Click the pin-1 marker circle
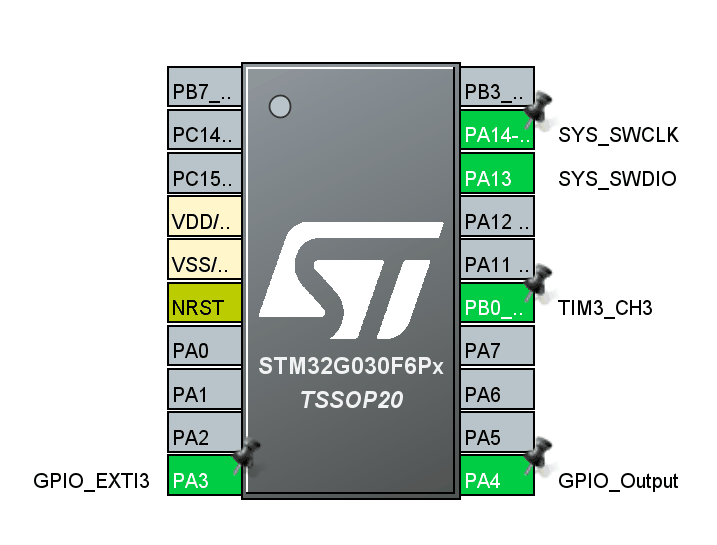 (x=280, y=107)
